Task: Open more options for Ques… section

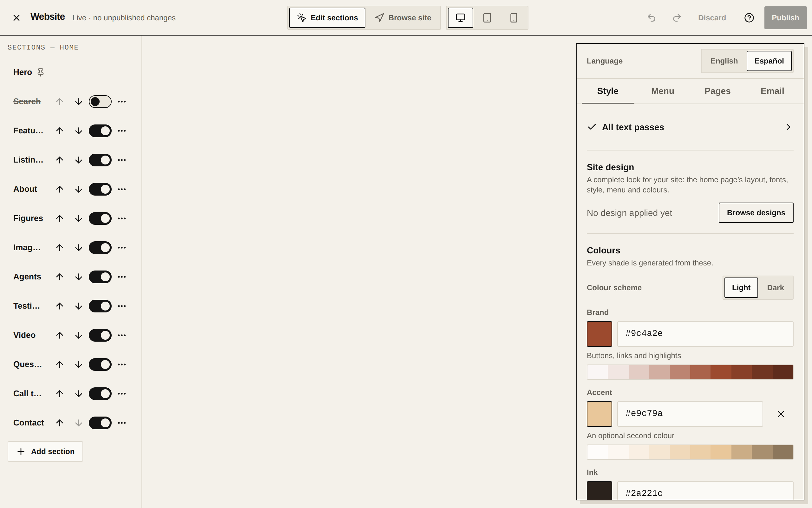Action: [122, 364]
